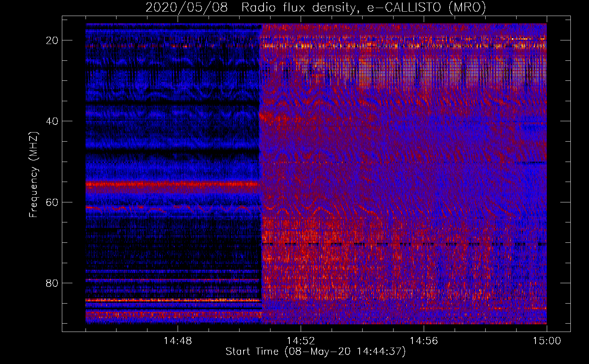This screenshot has width=589, height=364.
Task: Select the 'Frequency (MHZ)' axis label
Action: click(x=33, y=174)
